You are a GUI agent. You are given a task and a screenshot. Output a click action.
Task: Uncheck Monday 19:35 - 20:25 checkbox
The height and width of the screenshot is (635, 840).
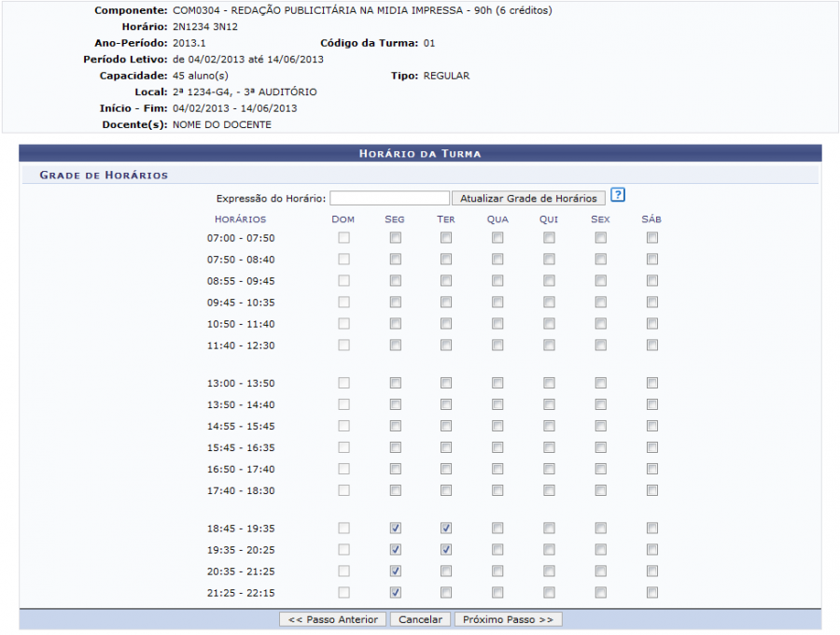tap(395, 550)
